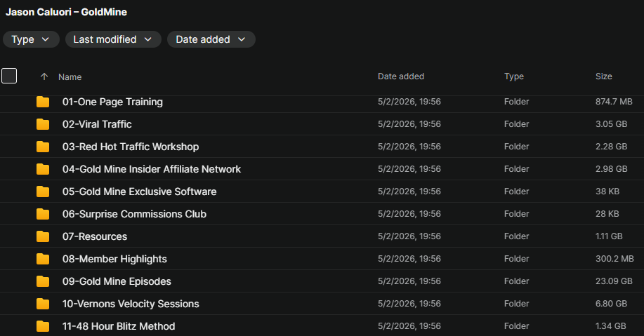The height and width of the screenshot is (336, 644).
Task: Open 04-Gold Mine Insider Affiliate Network
Action: [x=152, y=169]
